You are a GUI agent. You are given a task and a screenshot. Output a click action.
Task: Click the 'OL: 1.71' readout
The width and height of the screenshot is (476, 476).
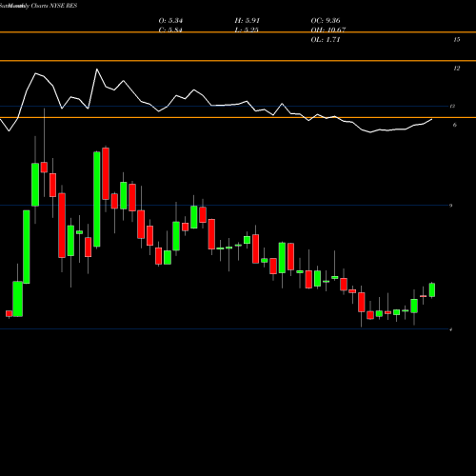(326, 40)
